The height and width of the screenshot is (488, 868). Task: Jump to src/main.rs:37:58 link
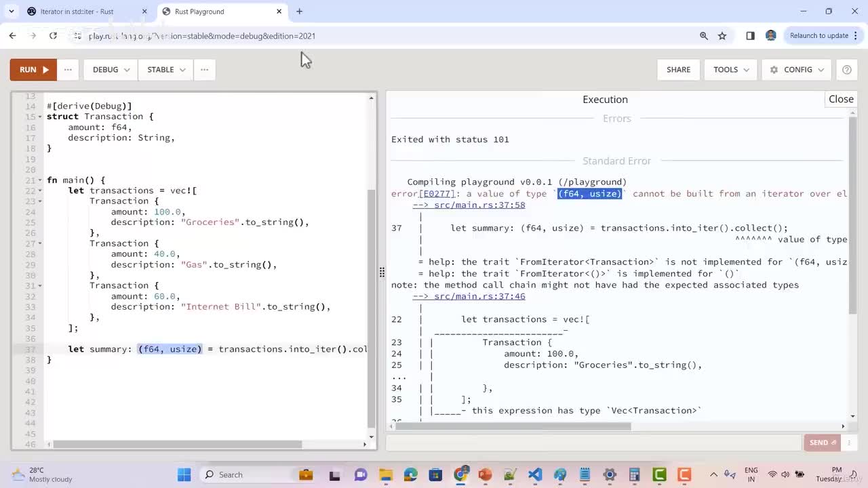click(469, 205)
